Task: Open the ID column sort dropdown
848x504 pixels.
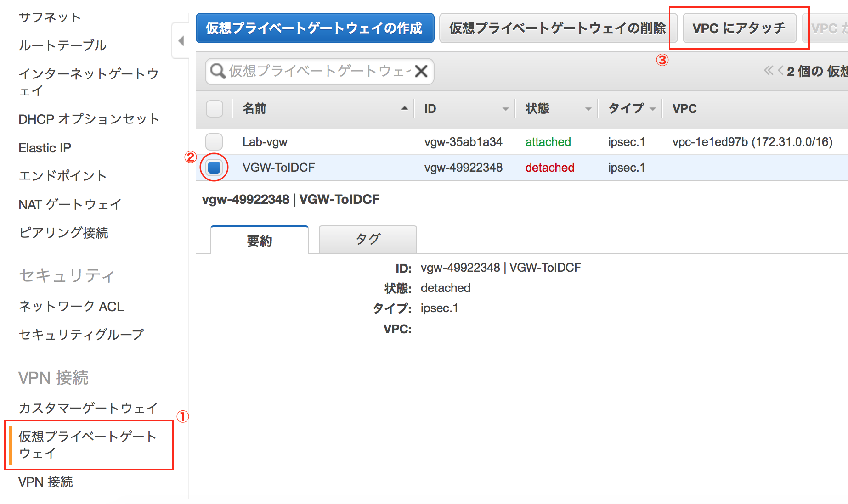Action: tap(506, 109)
